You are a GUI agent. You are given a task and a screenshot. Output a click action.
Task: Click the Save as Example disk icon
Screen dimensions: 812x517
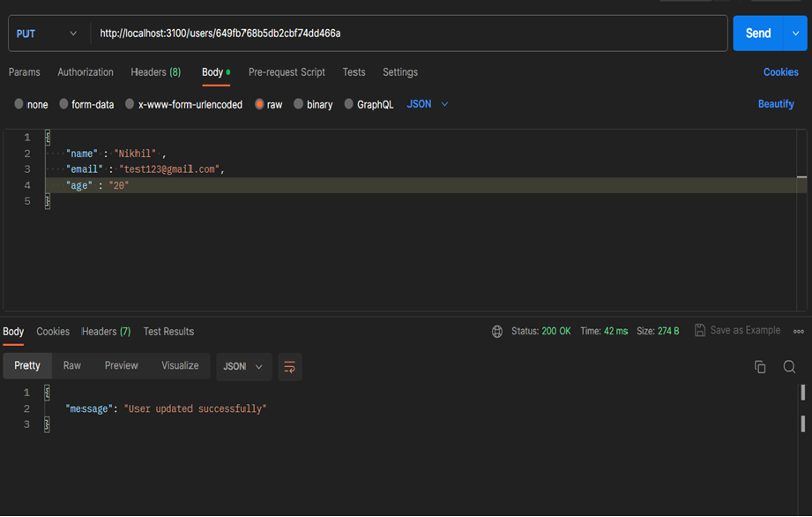coord(700,331)
